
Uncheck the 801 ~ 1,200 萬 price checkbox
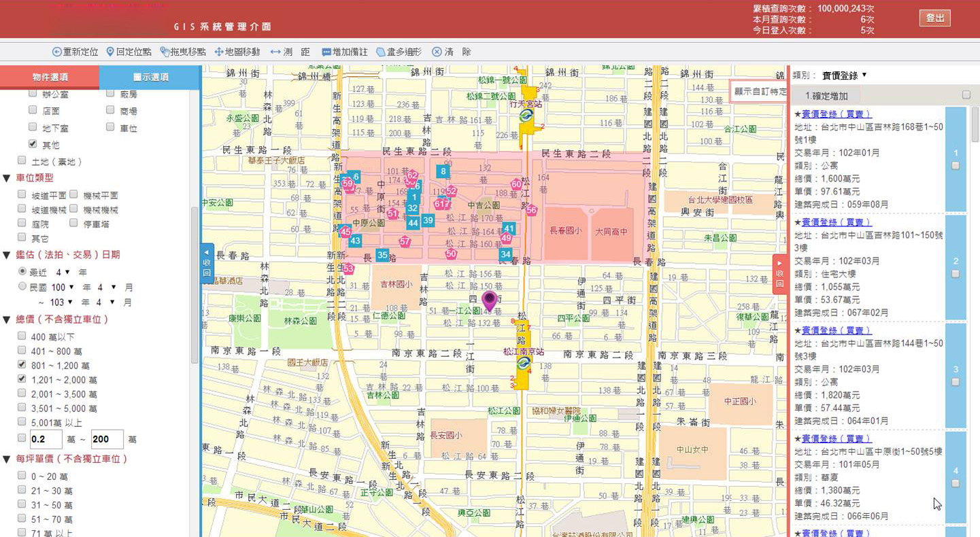pyautogui.click(x=22, y=365)
